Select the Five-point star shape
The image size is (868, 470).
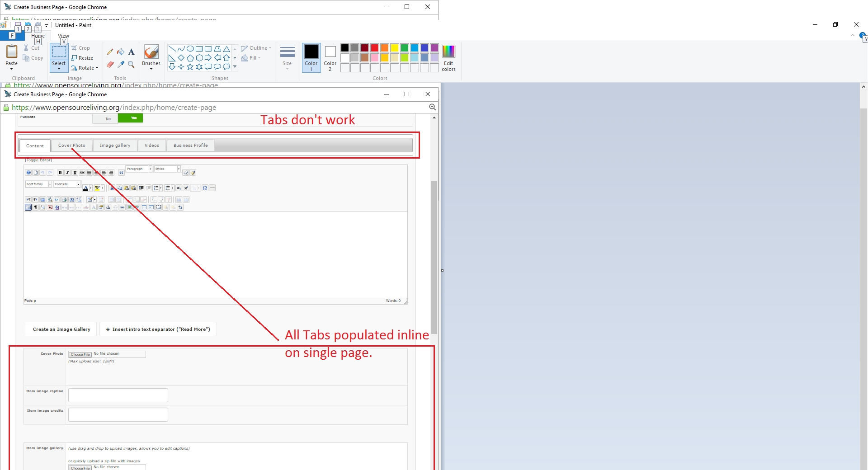pyautogui.click(x=190, y=67)
